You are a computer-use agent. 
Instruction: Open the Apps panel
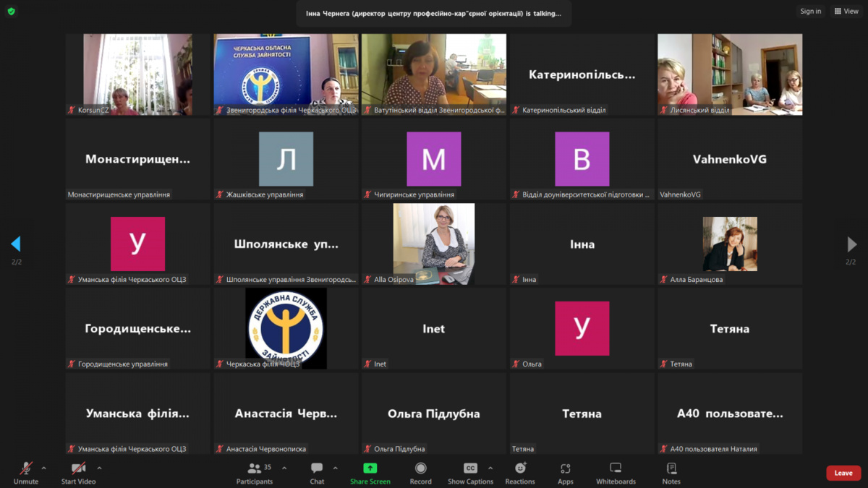click(x=566, y=474)
